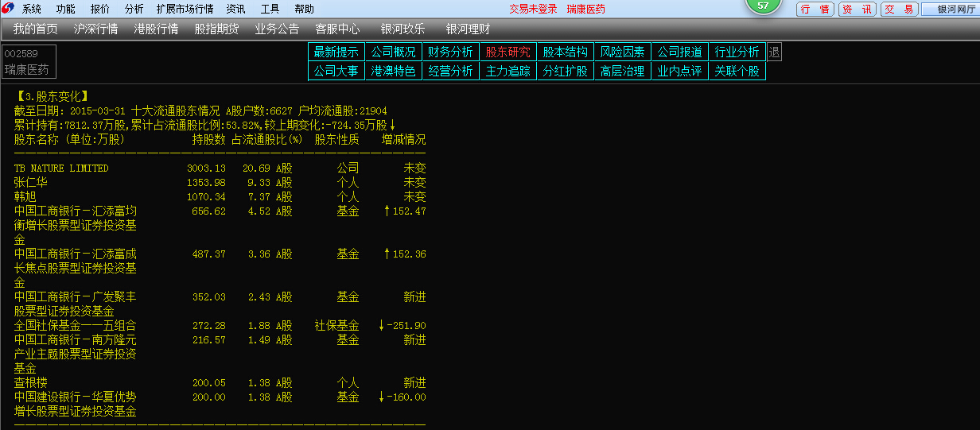
Task: Switch to 银河玖乐 tab
Action: click(402, 29)
